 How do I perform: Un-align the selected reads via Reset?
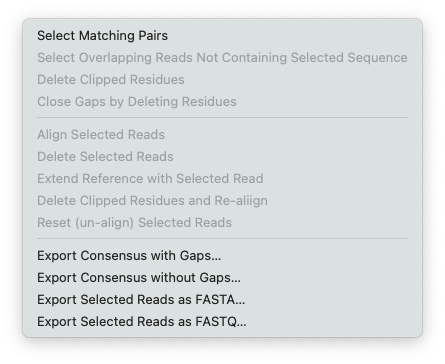point(222,223)
